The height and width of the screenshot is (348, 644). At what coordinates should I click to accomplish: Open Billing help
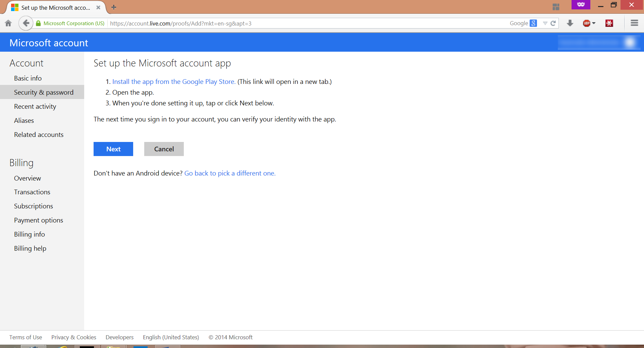pos(30,248)
